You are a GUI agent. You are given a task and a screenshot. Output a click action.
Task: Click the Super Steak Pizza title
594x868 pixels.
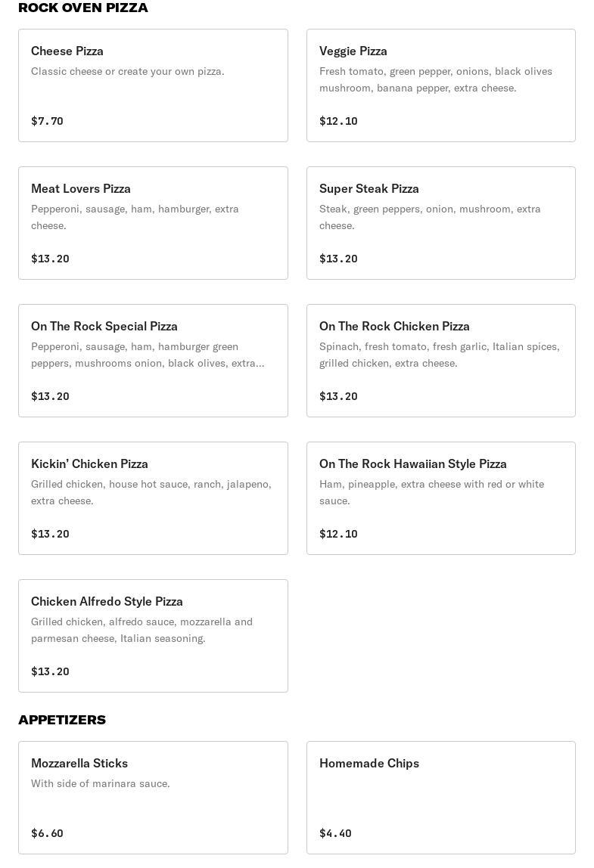tap(369, 188)
